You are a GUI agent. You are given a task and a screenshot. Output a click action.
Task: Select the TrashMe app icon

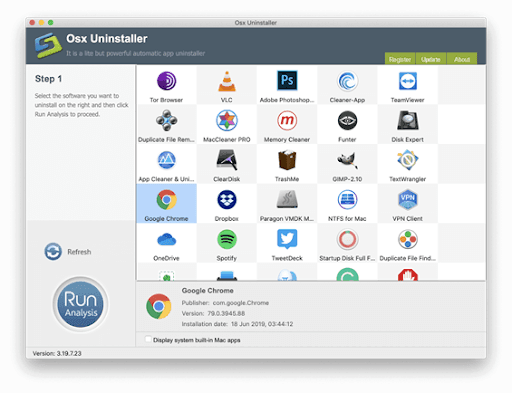pyautogui.click(x=287, y=160)
